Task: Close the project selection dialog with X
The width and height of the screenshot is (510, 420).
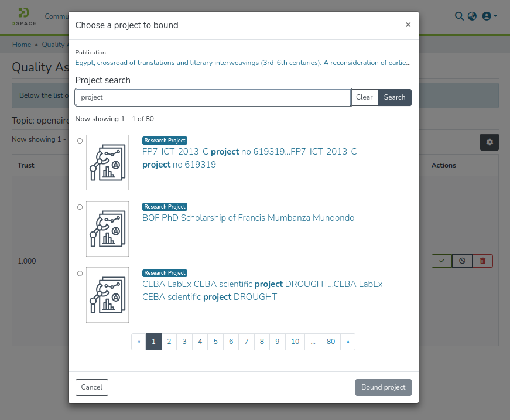Action: click(408, 25)
